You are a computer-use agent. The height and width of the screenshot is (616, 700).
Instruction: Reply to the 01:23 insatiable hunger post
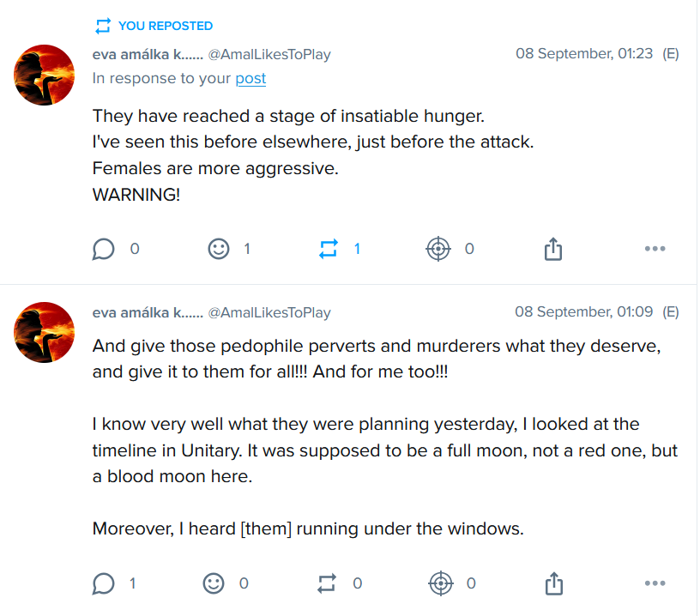[x=104, y=249]
